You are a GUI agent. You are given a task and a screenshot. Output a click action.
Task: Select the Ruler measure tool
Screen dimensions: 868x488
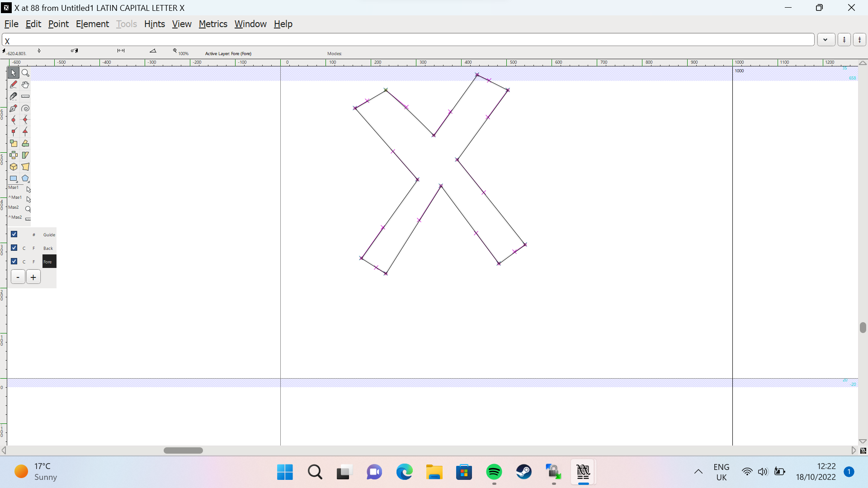click(x=25, y=96)
